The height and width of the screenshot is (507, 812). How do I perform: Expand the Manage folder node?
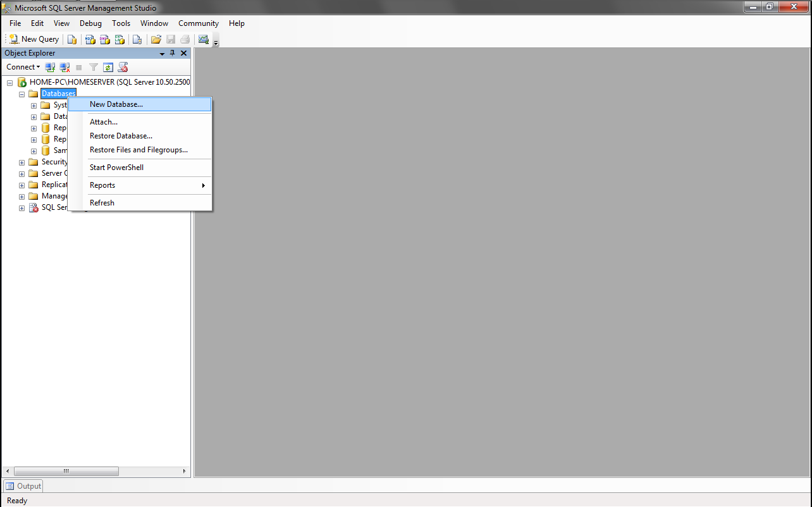[x=22, y=197]
